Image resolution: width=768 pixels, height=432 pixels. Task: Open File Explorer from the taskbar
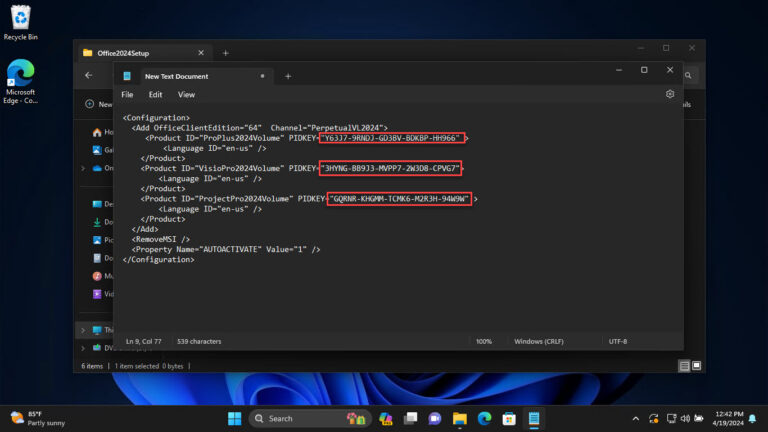459,418
